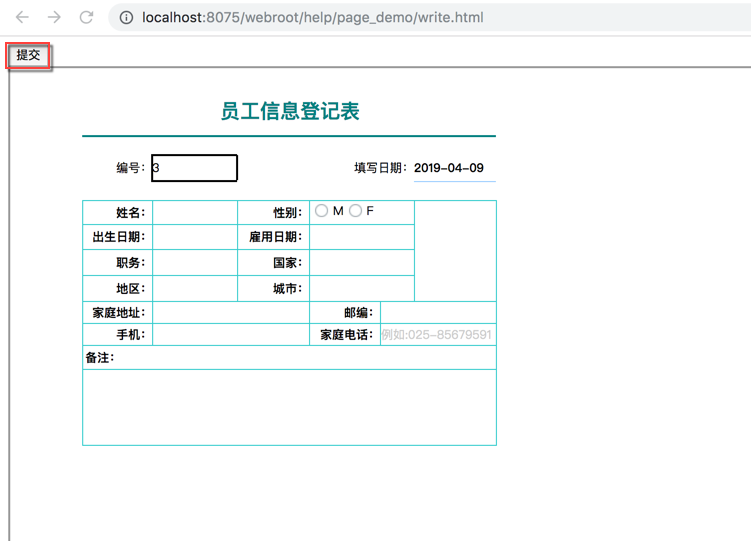Click the 地区 value cell

(195, 289)
